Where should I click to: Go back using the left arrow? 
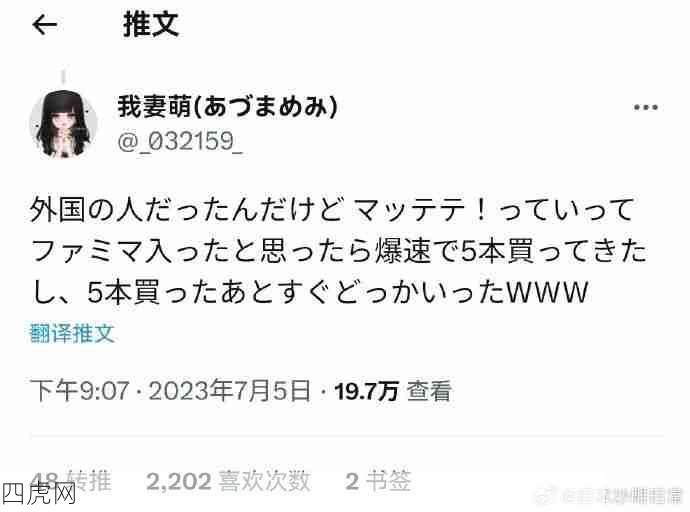pyautogui.click(x=44, y=25)
